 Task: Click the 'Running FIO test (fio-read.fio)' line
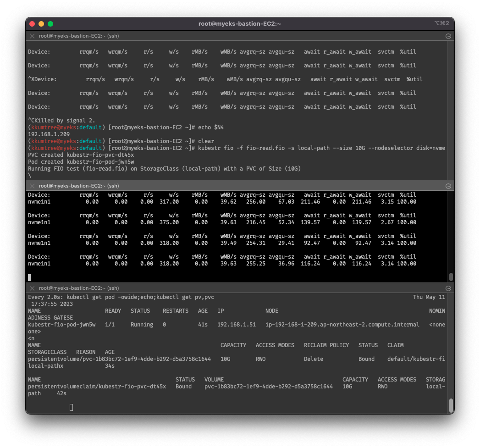point(165,169)
